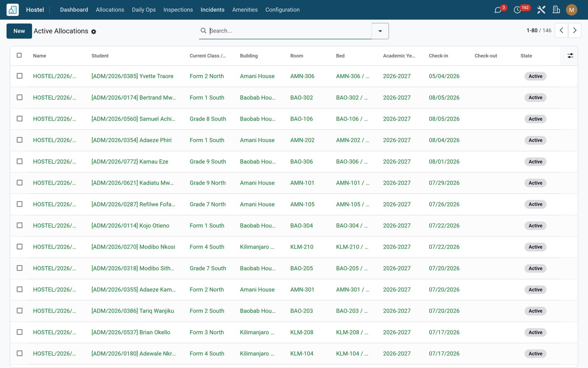Select the Yvette Traore row checkbox
Image resolution: width=588 pixels, height=368 pixels.
pyautogui.click(x=19, y=76)
